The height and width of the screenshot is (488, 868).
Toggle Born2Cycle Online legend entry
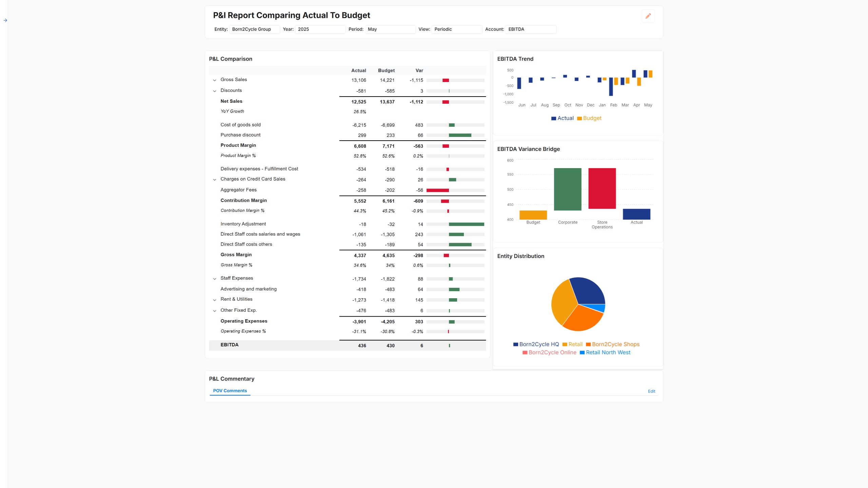(525, 352)
